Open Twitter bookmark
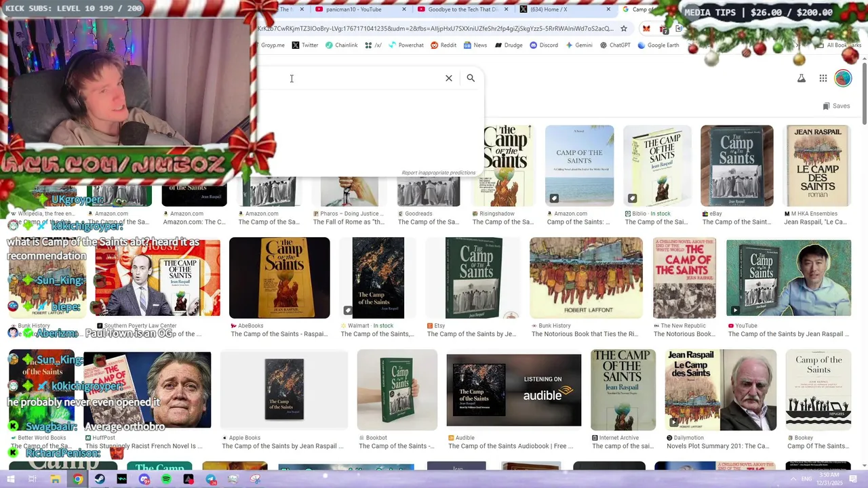 (x=305, y=45)
